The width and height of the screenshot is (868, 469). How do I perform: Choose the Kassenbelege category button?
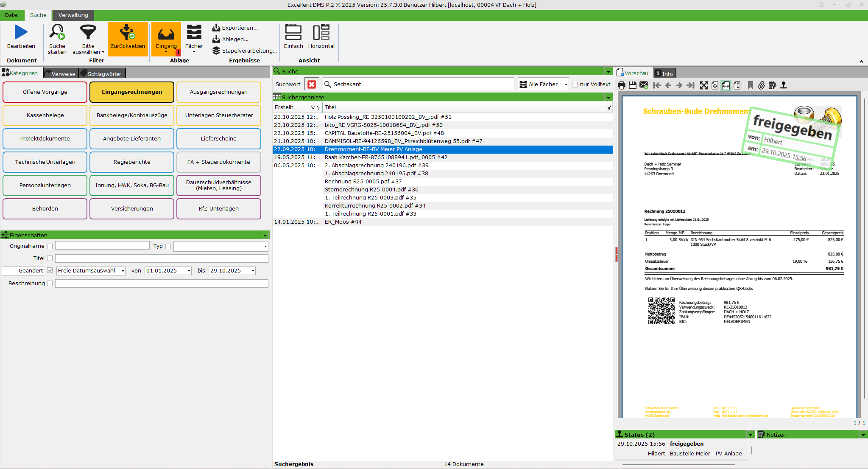[x=45, y=115]
